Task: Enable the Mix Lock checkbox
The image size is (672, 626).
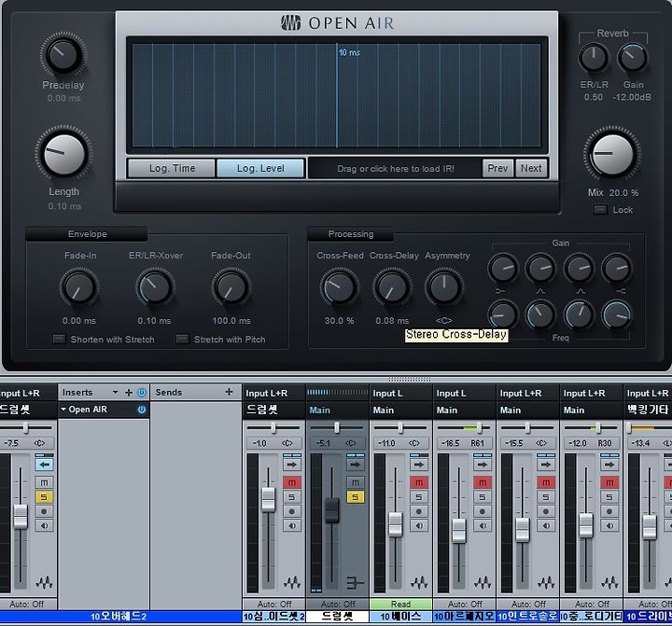Action: click(600, 210)
